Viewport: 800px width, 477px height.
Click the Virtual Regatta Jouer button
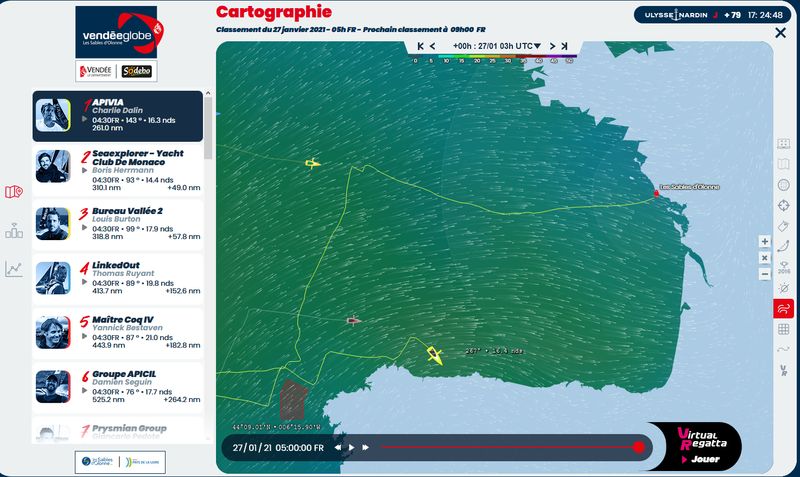tap(700, 446)
